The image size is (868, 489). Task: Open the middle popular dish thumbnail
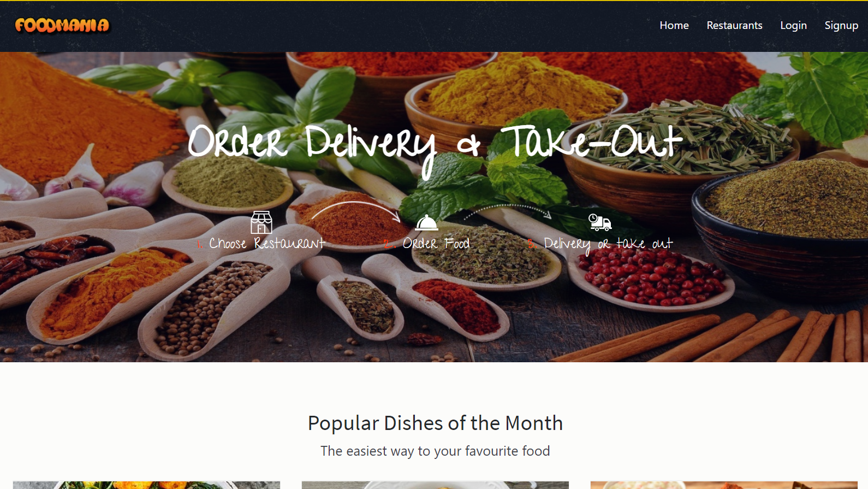[435, 485]
